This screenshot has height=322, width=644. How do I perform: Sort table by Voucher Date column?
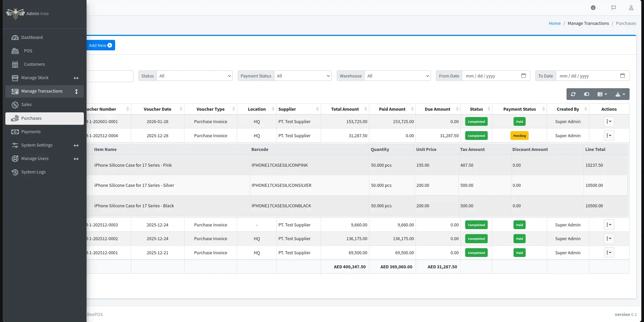tap(157, 109)
